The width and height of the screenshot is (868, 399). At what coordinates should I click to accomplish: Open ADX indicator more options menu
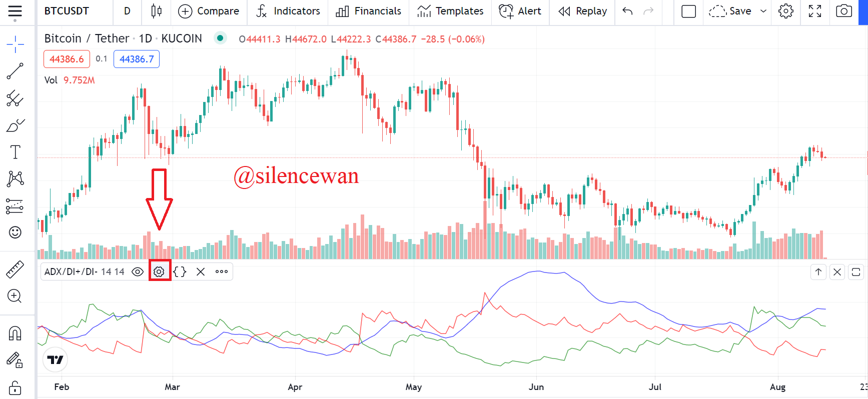click(222, 271)
